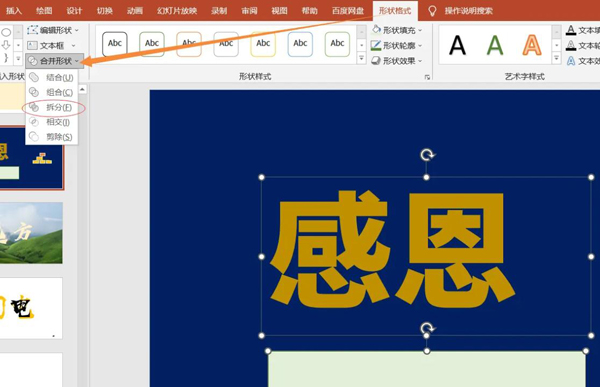Click the lightbulb search icon
The height and width of the screenshot is (387, 600).
(432, 11)
